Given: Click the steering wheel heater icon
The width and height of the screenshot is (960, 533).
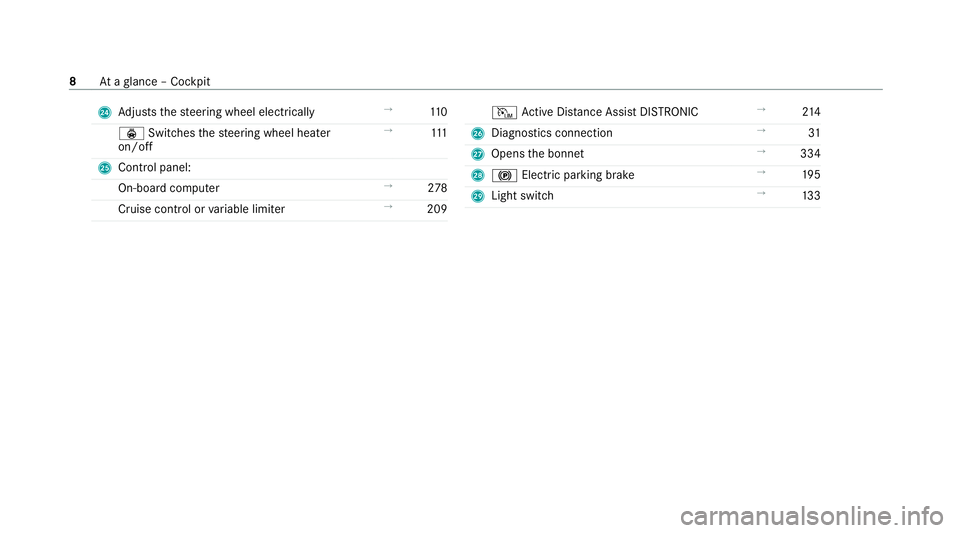Looking at the screenshot, I should (x=131, y=133).
